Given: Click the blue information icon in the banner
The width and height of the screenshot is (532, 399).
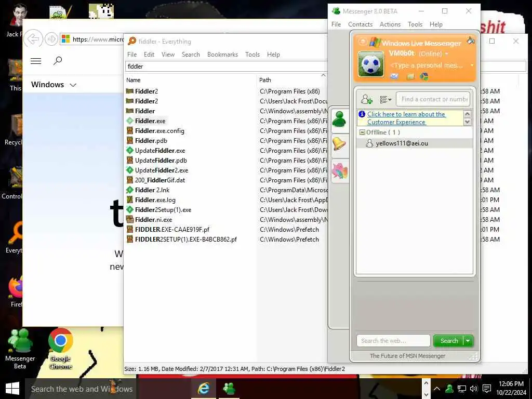Looking at the screenshot, I should [362, 114].
